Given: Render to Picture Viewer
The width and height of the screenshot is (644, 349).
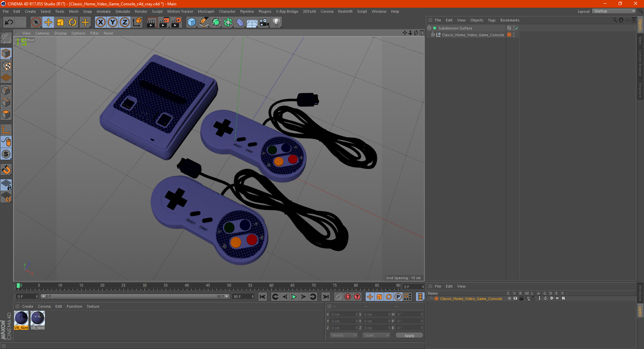Looking at the screenshot, I should pyautogui.click(x=164, y=22).
